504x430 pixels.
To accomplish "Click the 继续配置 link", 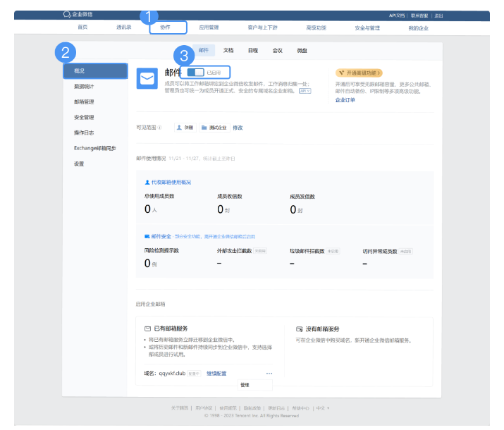I will [216, 373].
